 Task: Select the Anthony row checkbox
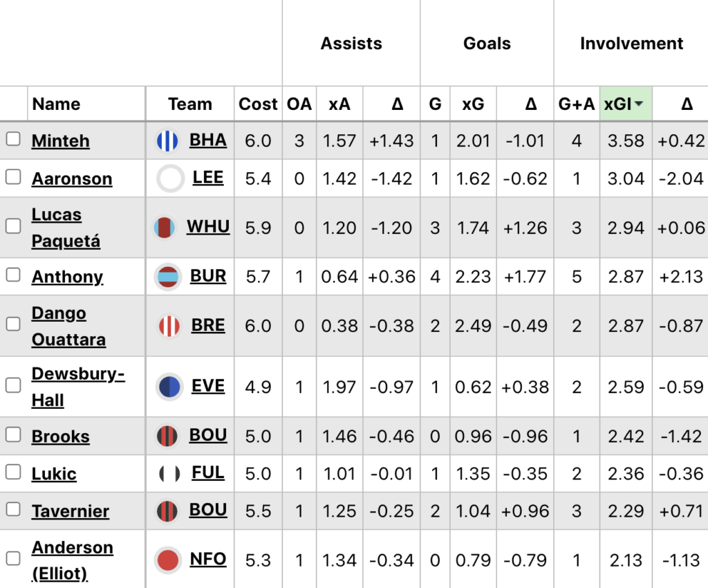pos(13,275)
